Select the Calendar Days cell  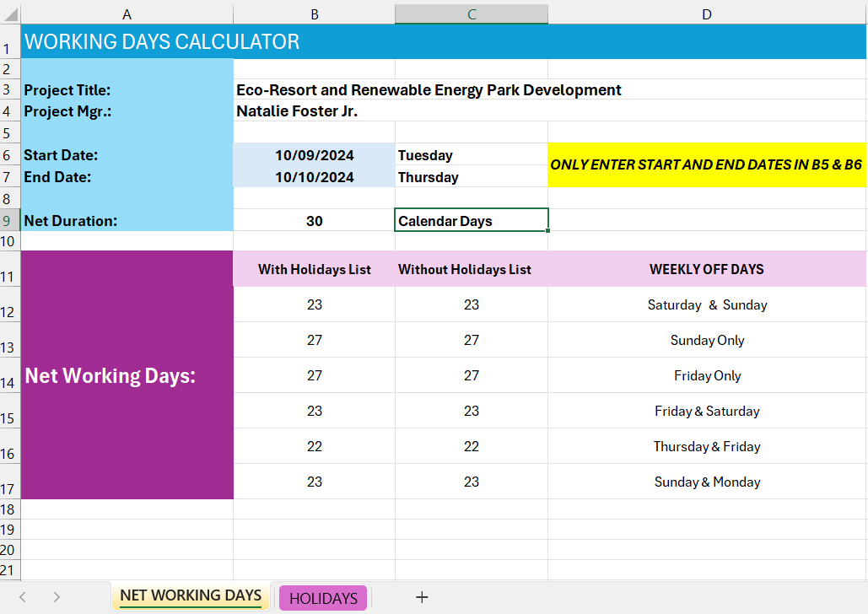coord(472,220)
